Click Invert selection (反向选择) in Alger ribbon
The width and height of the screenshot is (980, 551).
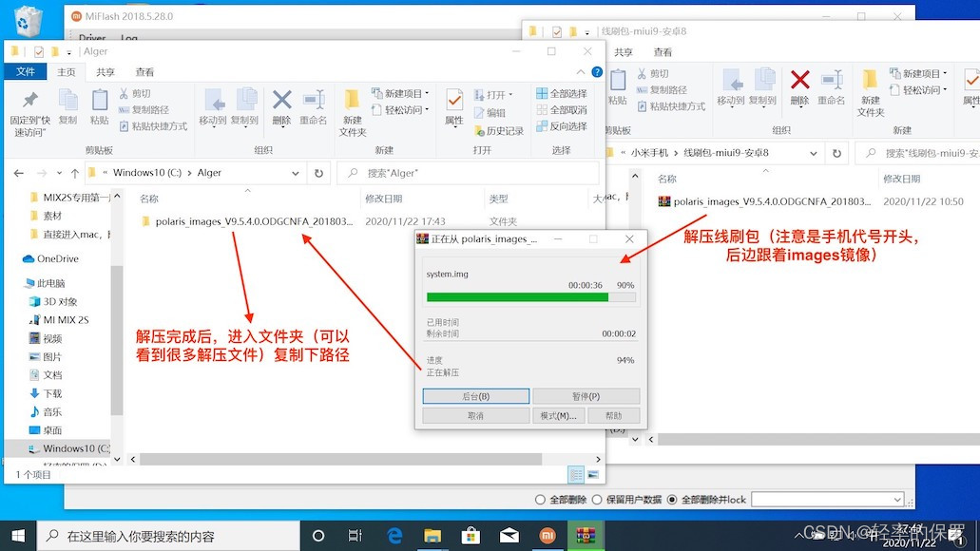coord(562,126)
